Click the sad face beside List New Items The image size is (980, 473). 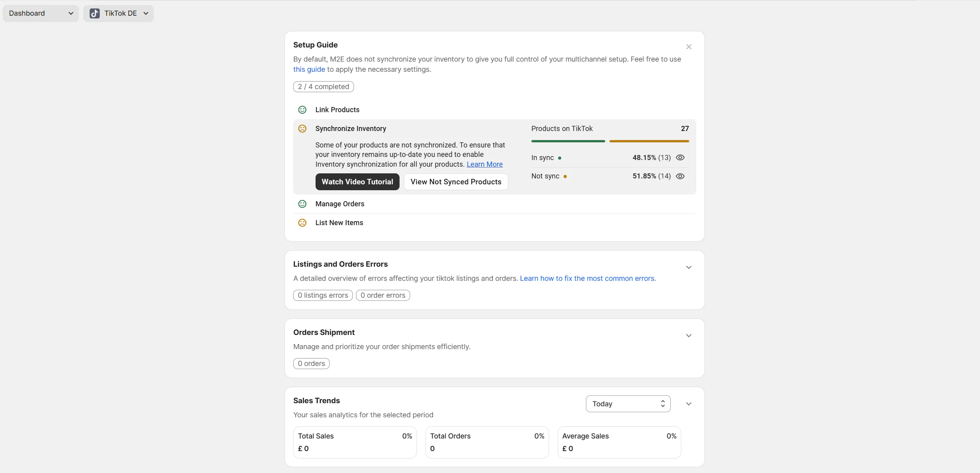[x=302, y=223]
